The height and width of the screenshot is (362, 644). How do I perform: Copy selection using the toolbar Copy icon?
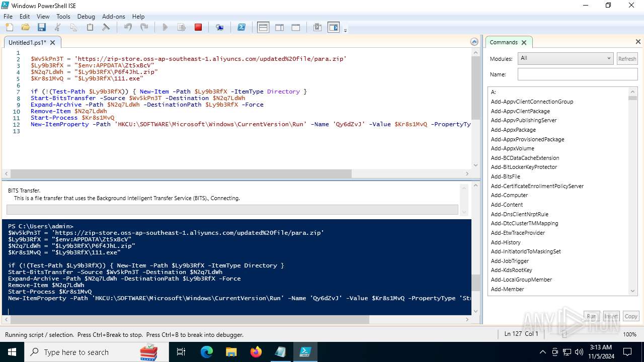(x=73, y=27)
